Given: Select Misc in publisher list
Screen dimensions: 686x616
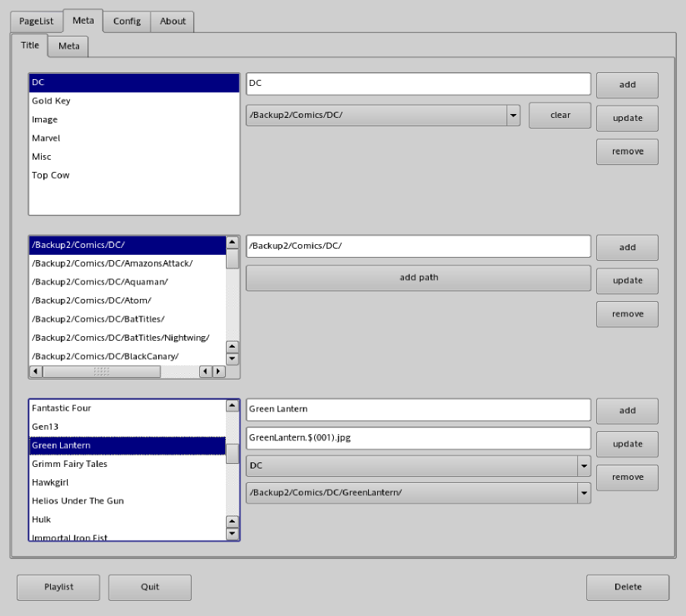Looking at the screenshot, I should click(135, 157).
